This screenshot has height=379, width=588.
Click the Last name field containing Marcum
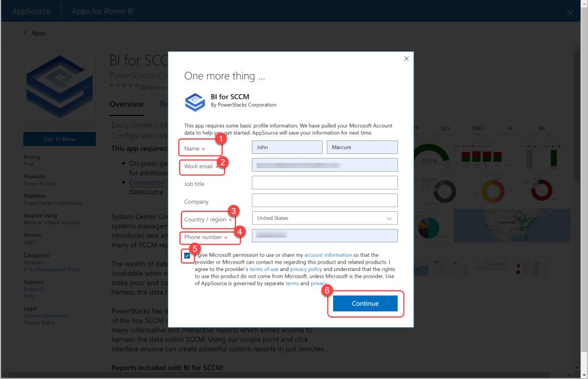tap(362, 148)
